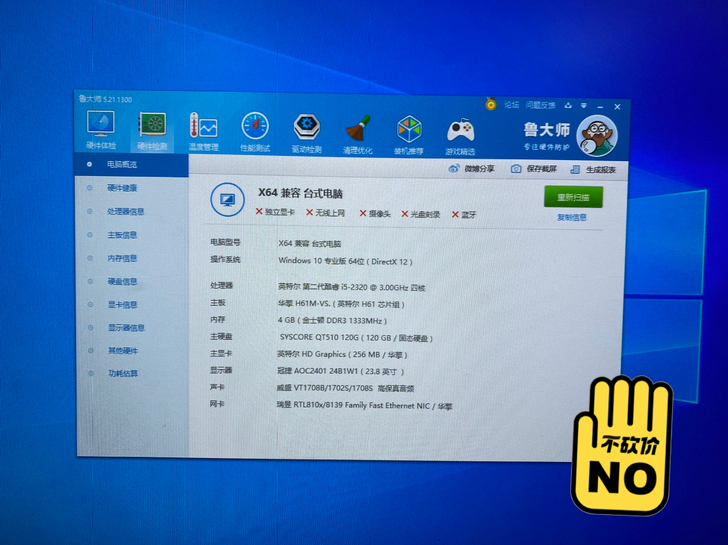The width and height of the screenshot is (728, 545).
Task: Open the 清理优化 broom cleanup tool
Action: point(358,135)
